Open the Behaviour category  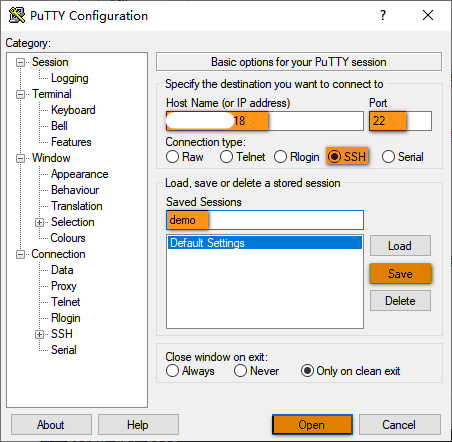tap(75, 190)
